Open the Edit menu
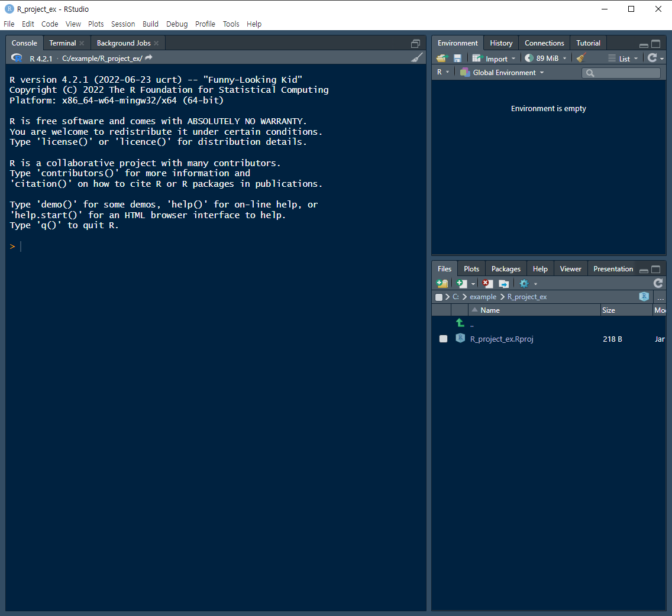672x616 pixels. (x=28, y=24)
